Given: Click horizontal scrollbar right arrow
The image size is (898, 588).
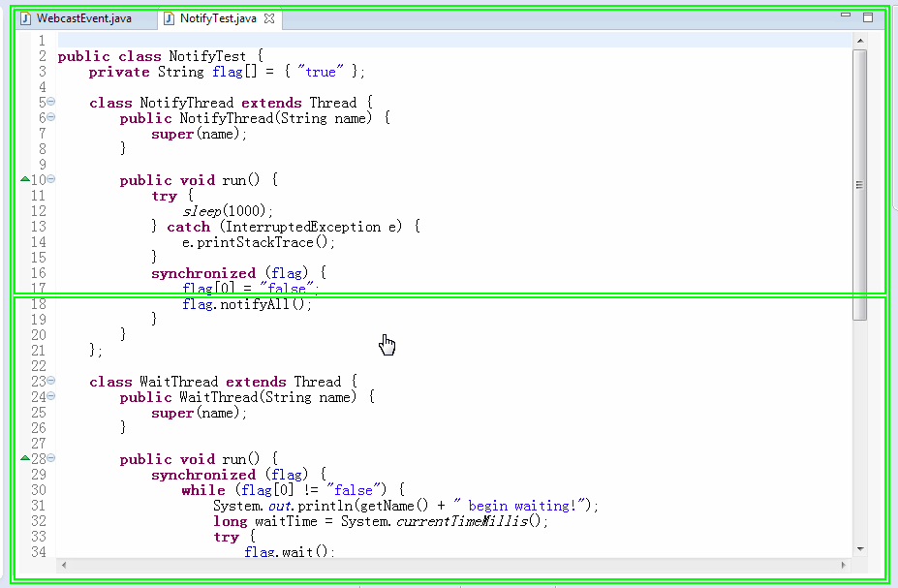Looking at the screenshot, I should tap(843, 565).
